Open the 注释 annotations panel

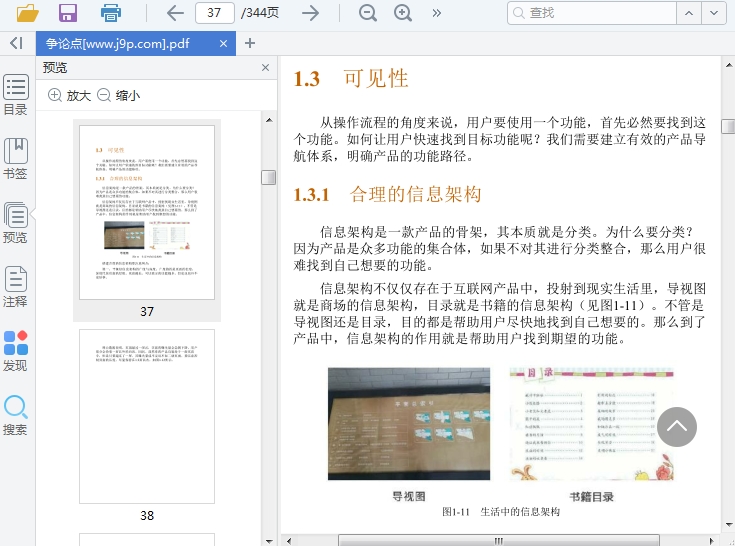tap(15, 287)
